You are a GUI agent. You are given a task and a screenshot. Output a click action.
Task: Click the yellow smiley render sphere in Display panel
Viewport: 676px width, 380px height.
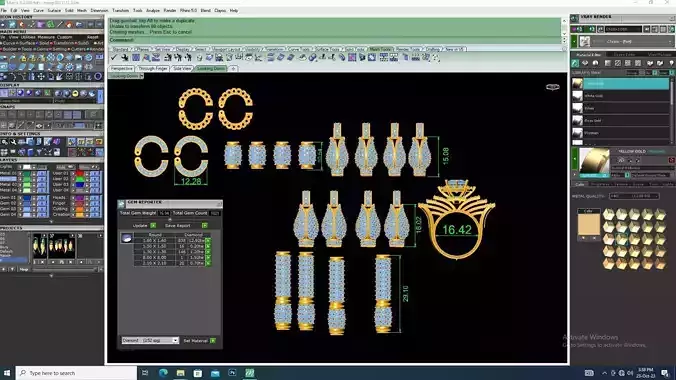point(75,93)
